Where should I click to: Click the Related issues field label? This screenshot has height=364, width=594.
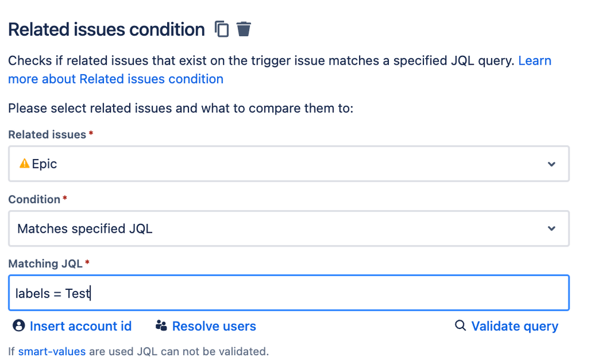click(47, 135)
